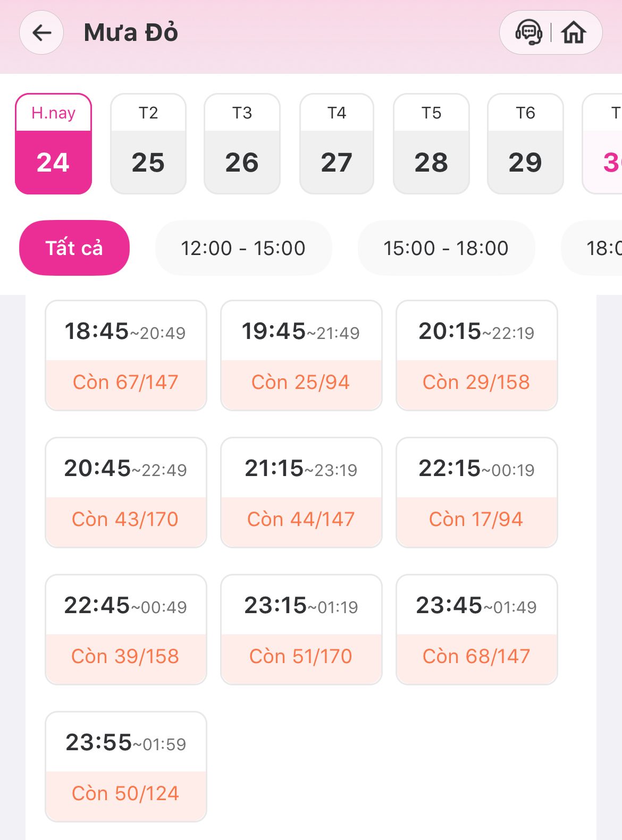Select date T5 28
The width and height of the screenshot is (622, 840).
coord(431,144)
